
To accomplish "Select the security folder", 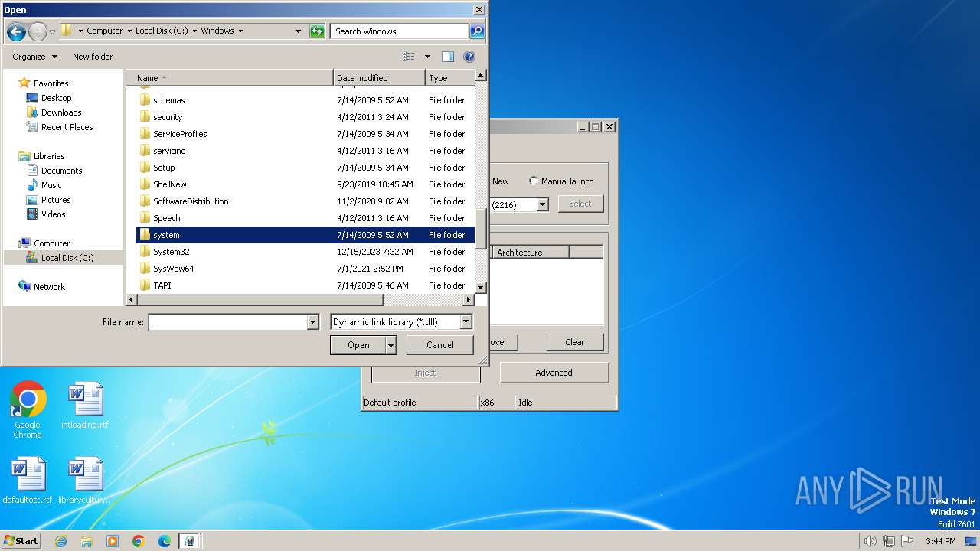I will 305,117.
